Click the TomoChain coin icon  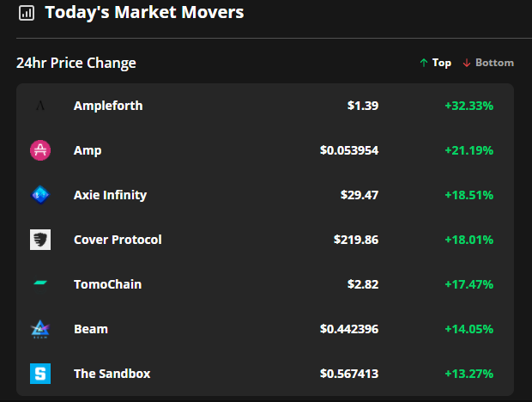(x=40, y=284)
